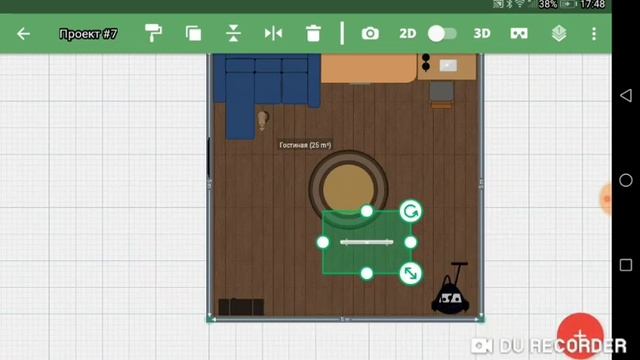Select the small cat figure near the sofa
This screenshot has height=360, width=640.
pos(262,121)
